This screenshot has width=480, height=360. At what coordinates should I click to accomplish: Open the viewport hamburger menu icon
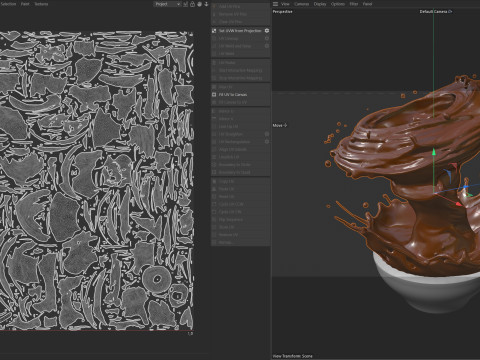click(275, 4)
